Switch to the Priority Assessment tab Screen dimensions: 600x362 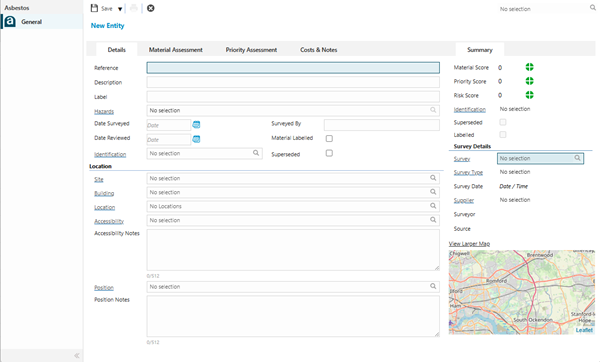coord(251,50)
